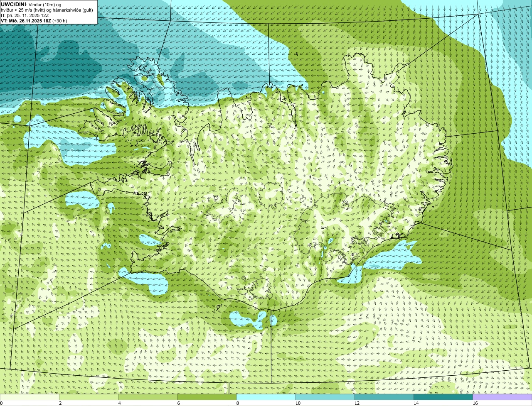Click the legend scale label "12"
This screenshot has width=532, height=406.
[357, 403]
